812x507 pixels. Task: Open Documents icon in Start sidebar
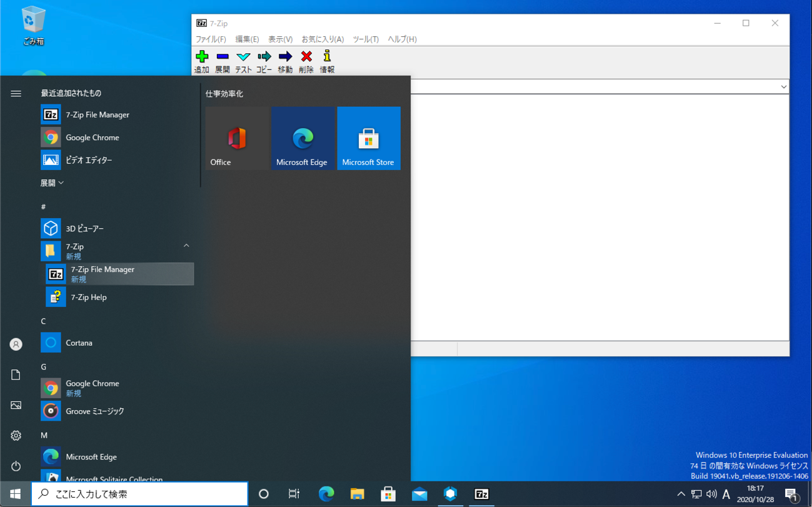tap(16, 374)
